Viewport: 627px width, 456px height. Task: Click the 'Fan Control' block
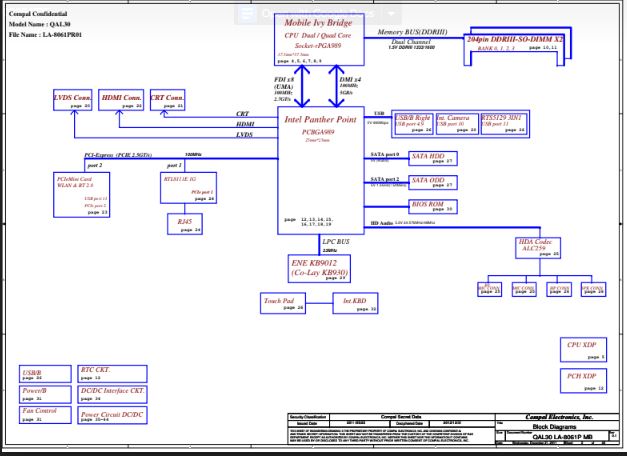pyautogui.click(x=45, y=415)
